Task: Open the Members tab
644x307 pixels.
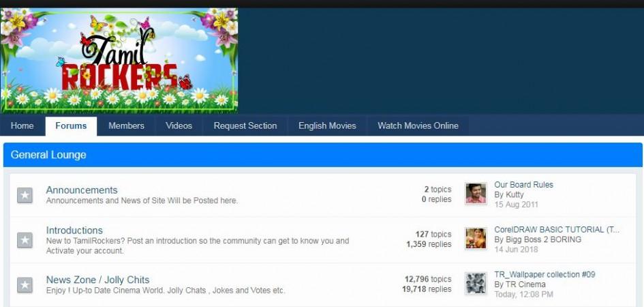Action: (x=126, y=126)
